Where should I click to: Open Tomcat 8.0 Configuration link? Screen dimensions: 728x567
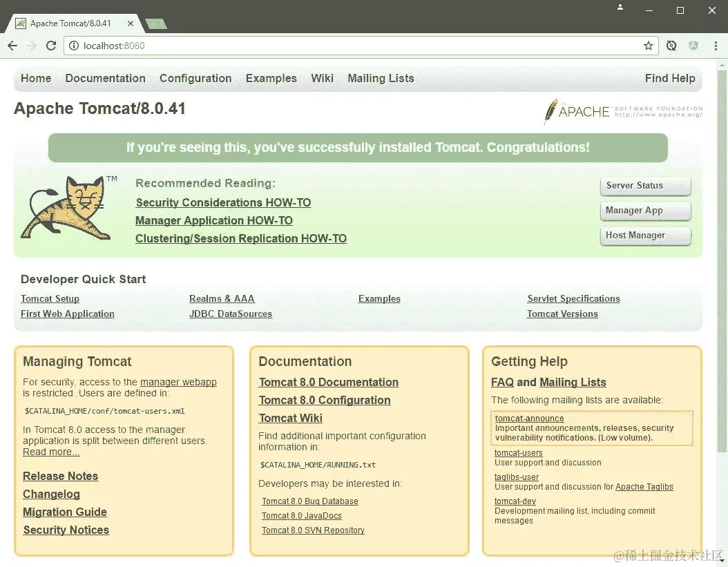[325, 401]
